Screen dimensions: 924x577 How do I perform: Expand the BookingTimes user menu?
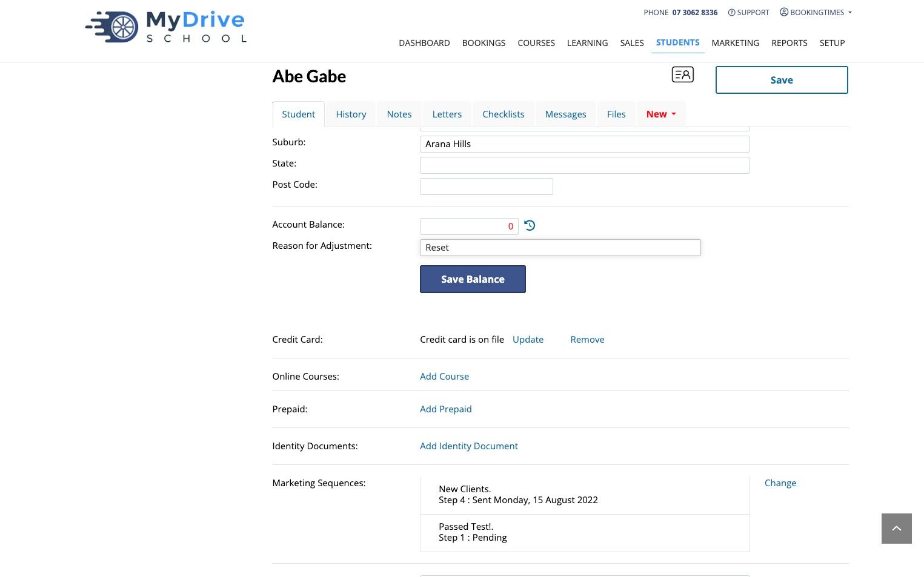(x=816, y=12)
